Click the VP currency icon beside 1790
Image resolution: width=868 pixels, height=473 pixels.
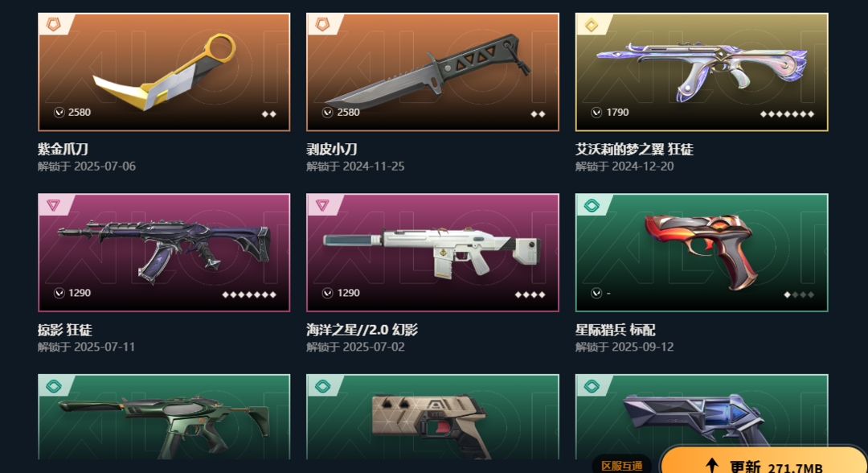[596, 113]
